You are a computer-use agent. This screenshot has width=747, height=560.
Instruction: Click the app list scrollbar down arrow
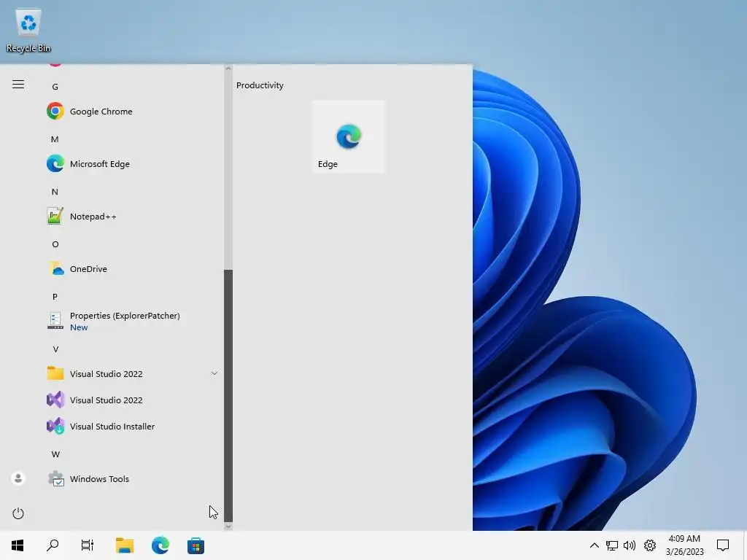228,526
